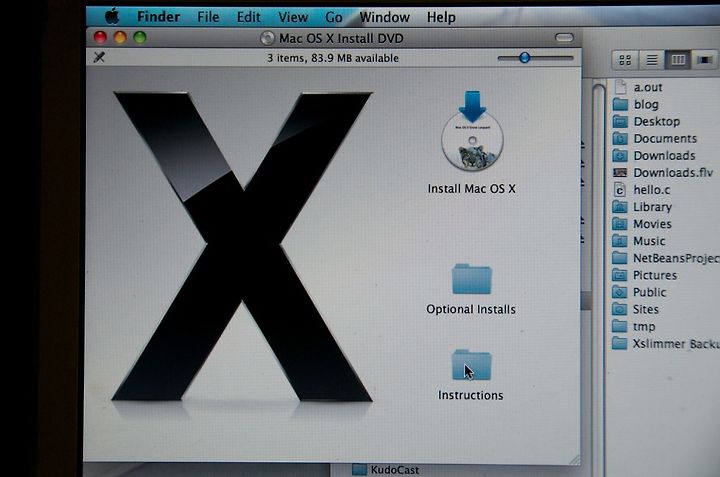720x477 pixels.
Task: Select the hello.c source file icon
Action: point(620,190)
